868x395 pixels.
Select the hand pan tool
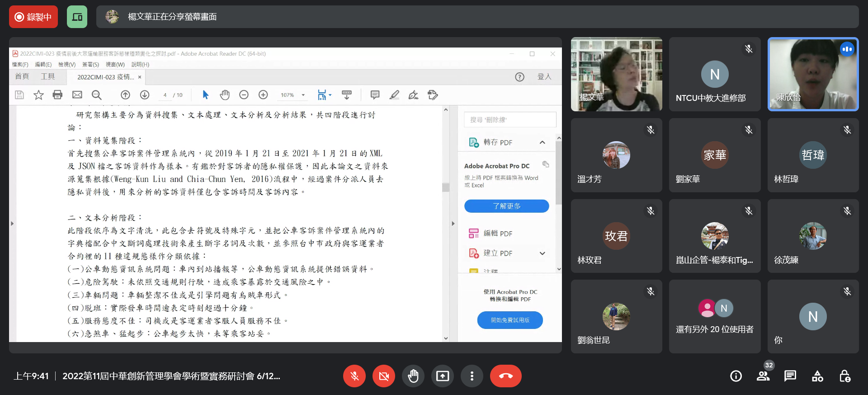(225, 95)
